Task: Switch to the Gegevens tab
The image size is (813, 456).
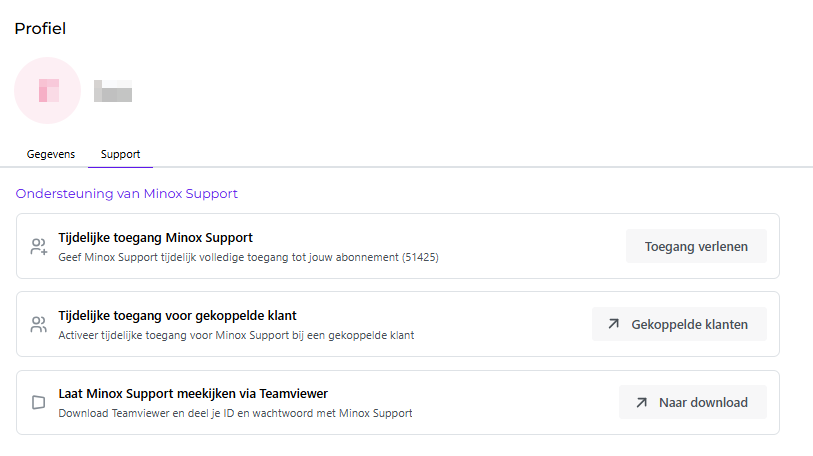Action: tap(51, 154)
